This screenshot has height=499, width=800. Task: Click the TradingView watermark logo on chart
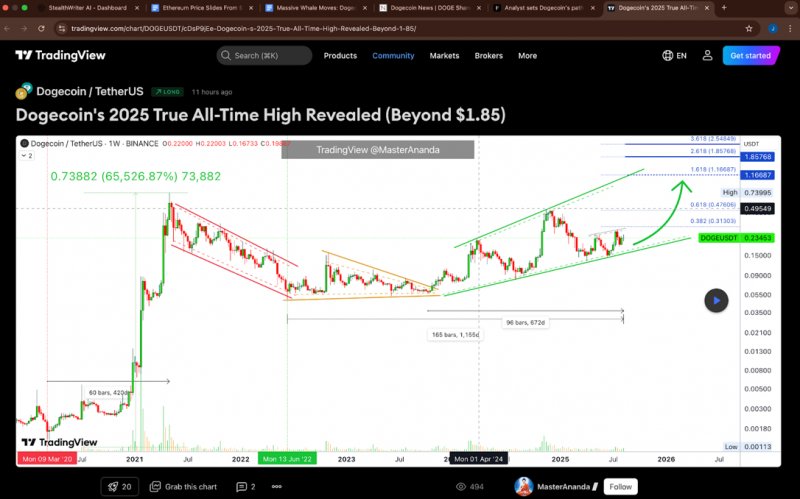tap(59, 442)
